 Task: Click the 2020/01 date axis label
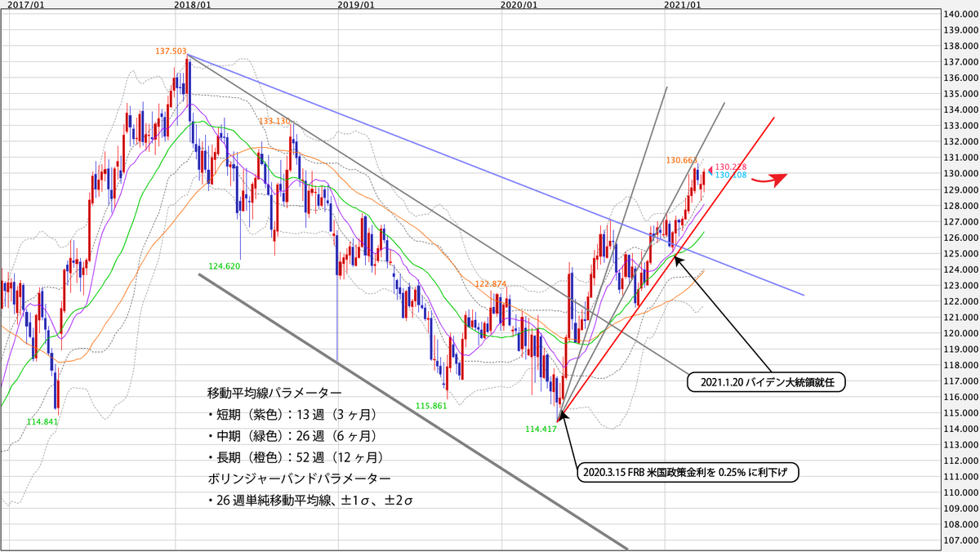[x=519, y=5]
